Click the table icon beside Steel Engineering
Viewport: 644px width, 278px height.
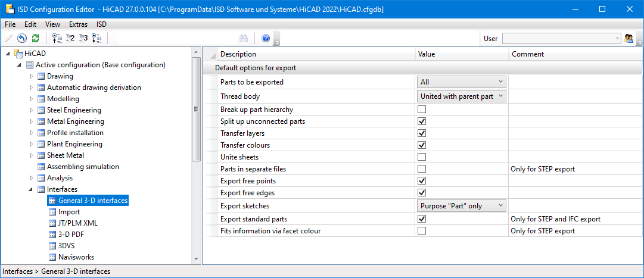(41, 110)
